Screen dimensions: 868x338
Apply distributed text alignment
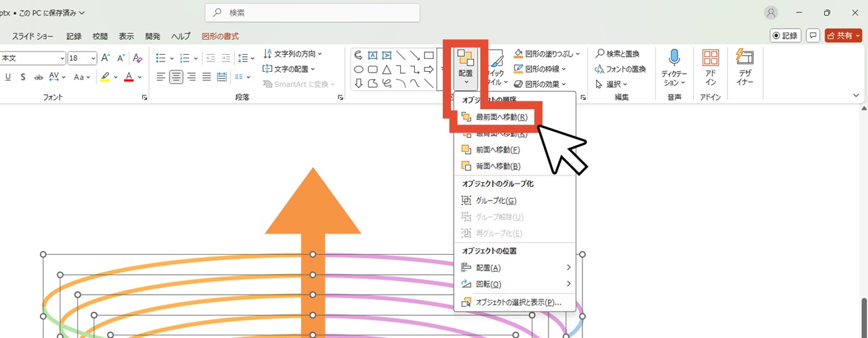(x=221, y=77)
